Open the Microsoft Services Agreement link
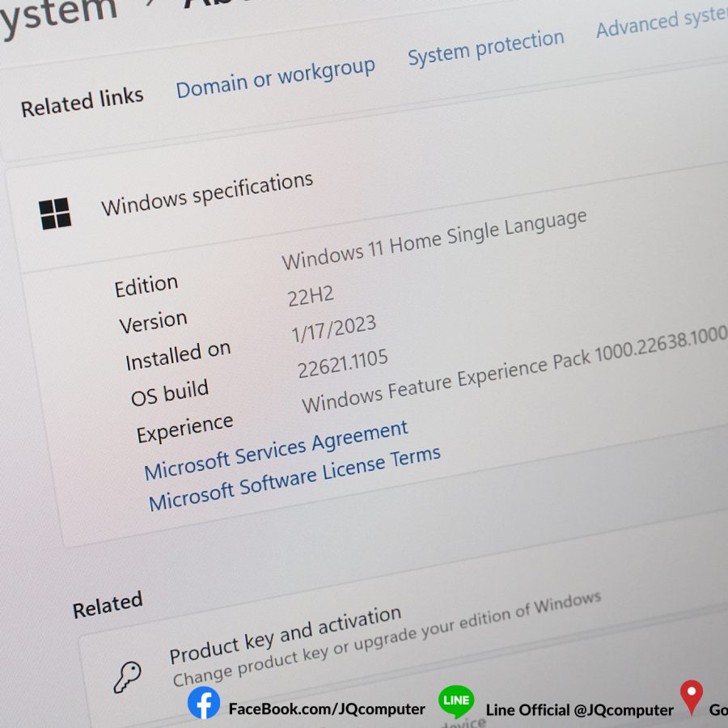The height and width of the screenshot is (728, 728). [277, 450]
